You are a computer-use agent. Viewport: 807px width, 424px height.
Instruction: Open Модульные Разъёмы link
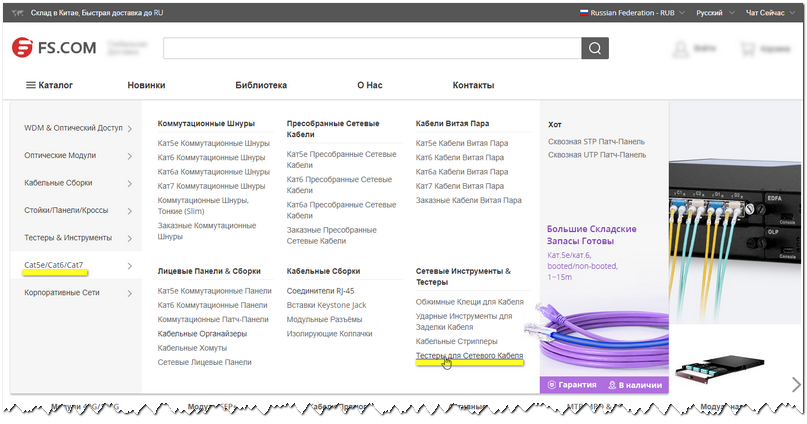pos(324,320)
